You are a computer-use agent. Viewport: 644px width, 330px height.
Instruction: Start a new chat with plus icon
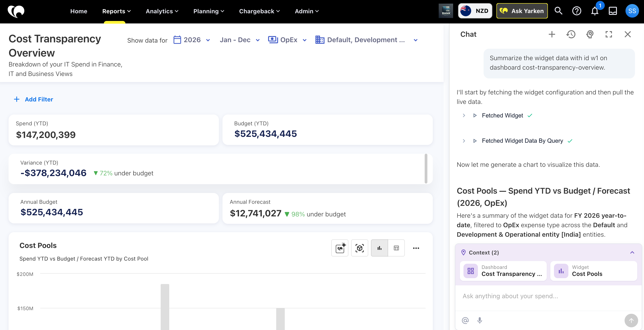click(x=552, y=34)
